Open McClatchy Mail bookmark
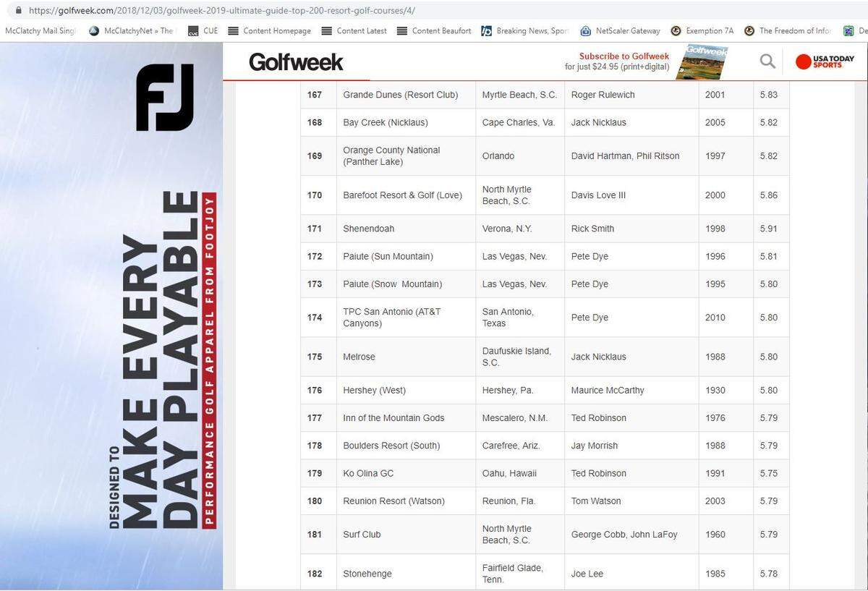The width and height of the screenshot is (868, 591). pos(40,31)
